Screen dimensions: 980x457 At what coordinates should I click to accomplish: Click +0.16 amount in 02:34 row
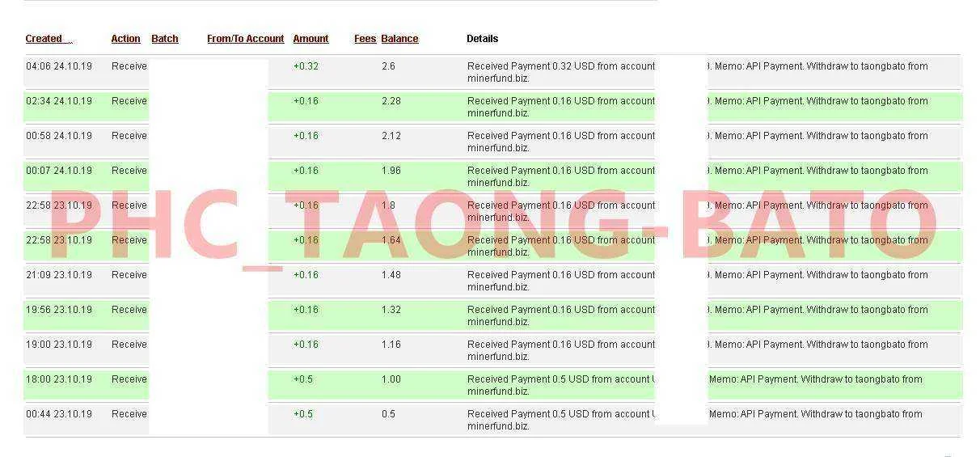pos(306,101)
